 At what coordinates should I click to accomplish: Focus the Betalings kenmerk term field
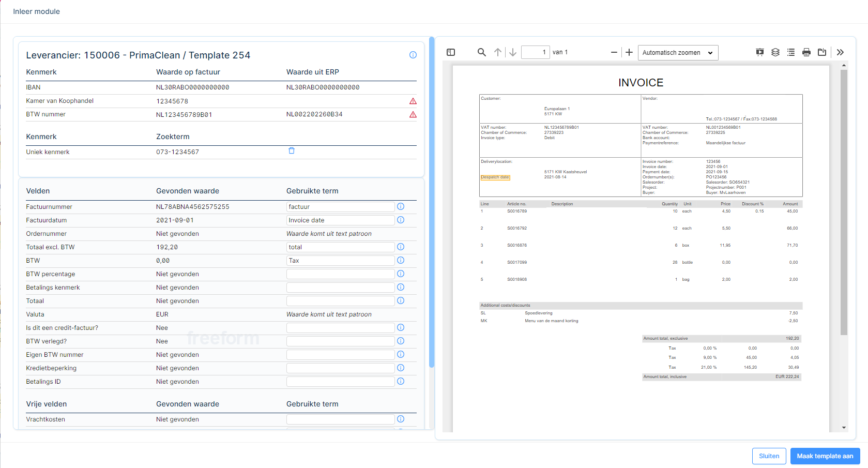click(340, 288)
